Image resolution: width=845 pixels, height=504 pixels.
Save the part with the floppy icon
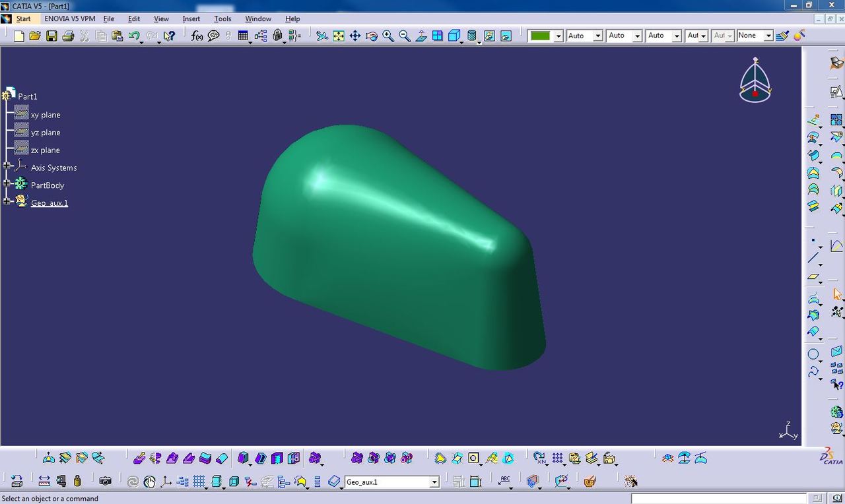[x=51, y=36]
